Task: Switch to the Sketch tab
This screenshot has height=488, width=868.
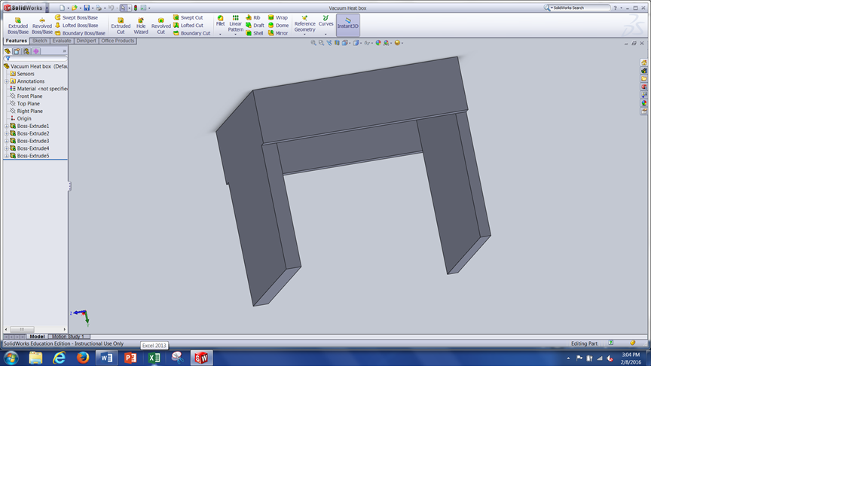Action: click(x=40, y=41)
